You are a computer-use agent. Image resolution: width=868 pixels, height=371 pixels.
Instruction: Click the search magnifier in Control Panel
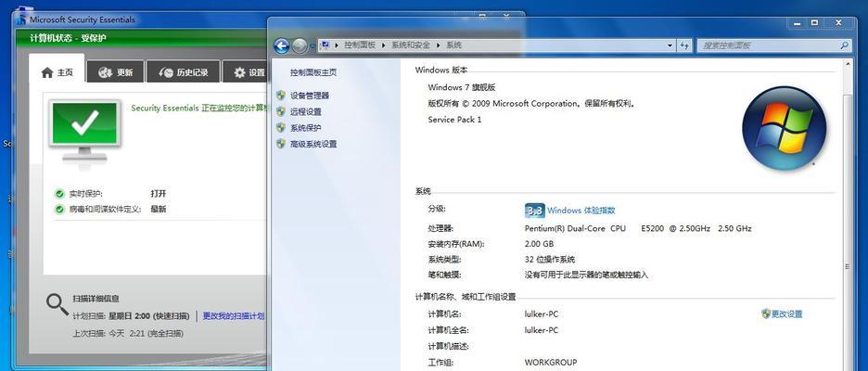pos(844,45)
